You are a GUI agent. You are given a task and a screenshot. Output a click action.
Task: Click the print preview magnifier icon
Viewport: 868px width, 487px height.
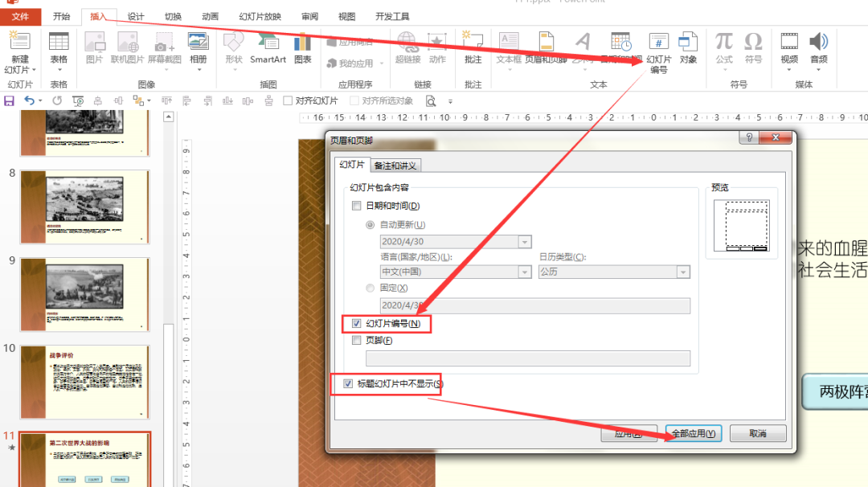(x=431, y=101)
